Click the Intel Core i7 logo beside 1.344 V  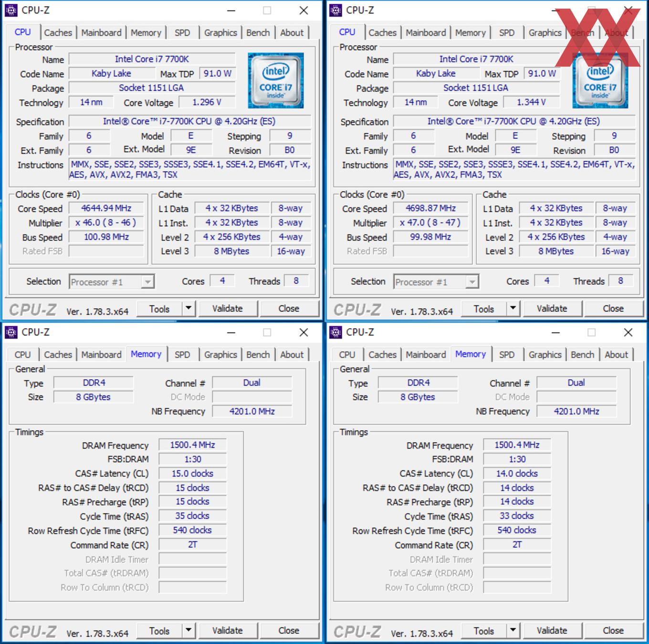tap(600, 81)
